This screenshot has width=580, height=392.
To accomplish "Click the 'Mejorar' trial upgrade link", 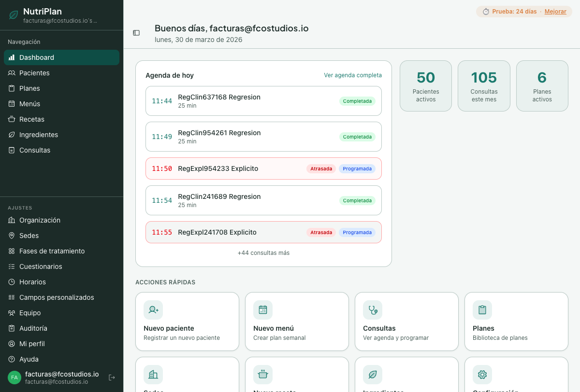I will [x=555, y=11].
